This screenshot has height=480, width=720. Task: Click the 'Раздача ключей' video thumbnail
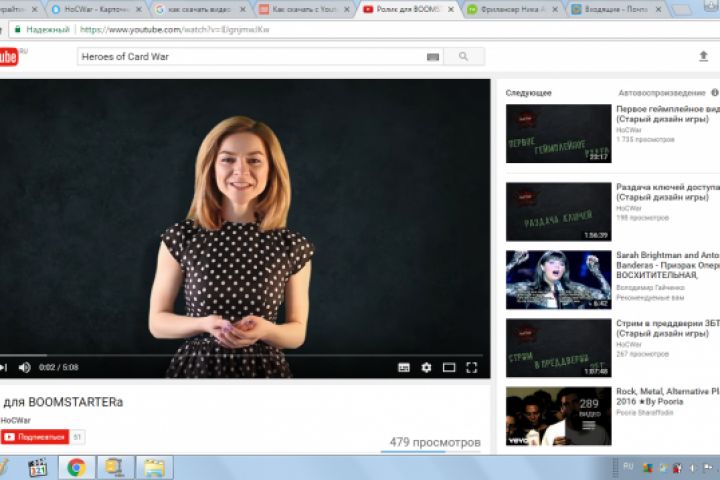click(x=558, y=212)
